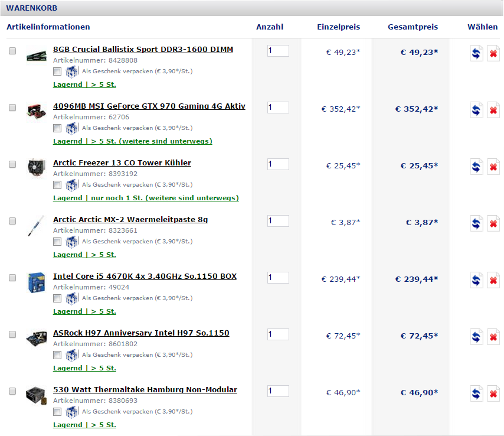This screenshot has height=436, width=504.
Task: Enable gift wrapping for Intel Core i5
Action: click(x=57, y=298)
